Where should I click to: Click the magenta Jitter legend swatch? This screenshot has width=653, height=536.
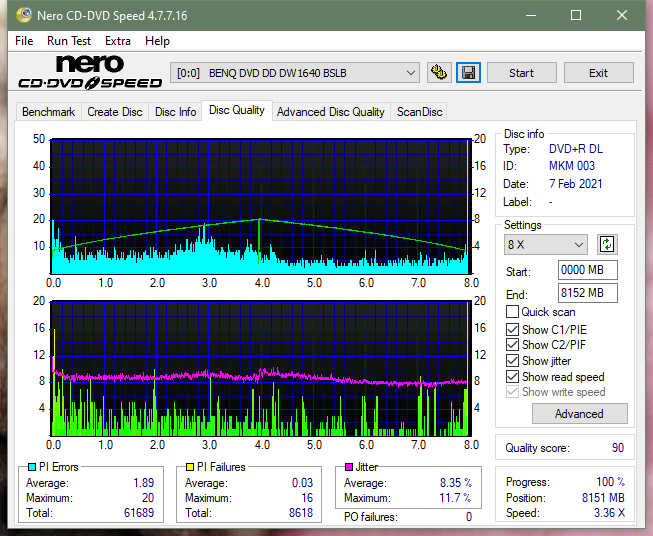tap(349, 467)
